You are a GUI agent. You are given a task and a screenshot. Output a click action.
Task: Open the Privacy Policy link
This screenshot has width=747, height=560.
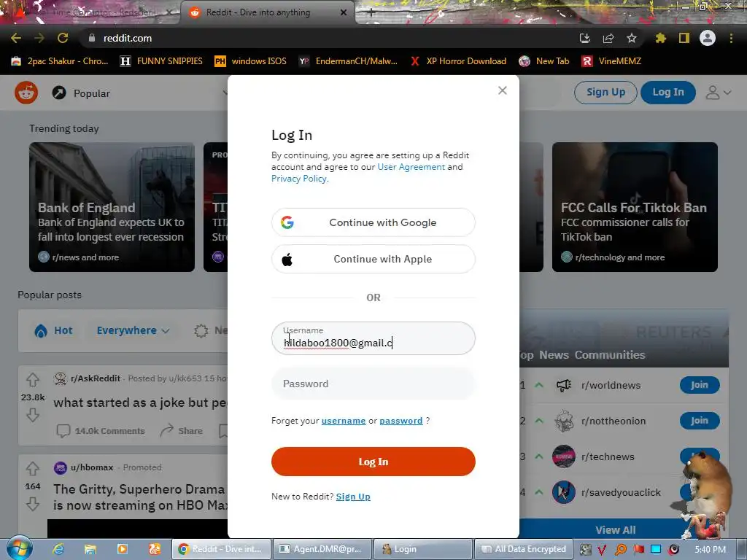[x=299, y=179]
